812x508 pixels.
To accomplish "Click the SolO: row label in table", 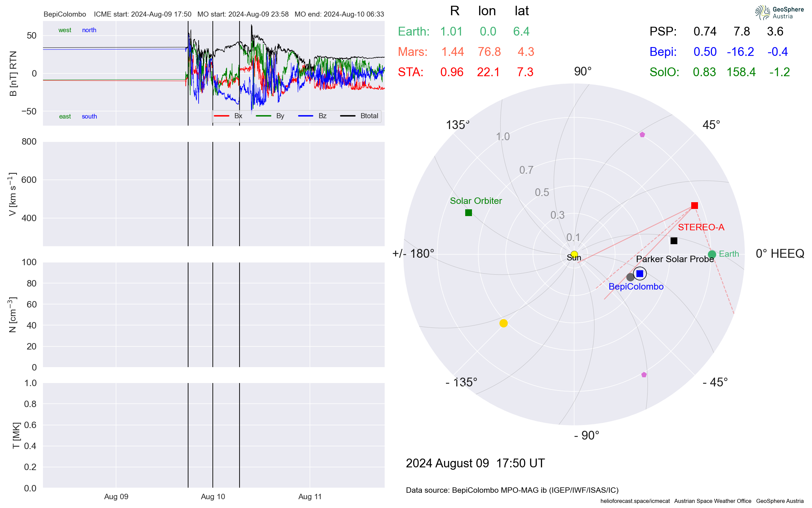I will [x=664, y=72].
